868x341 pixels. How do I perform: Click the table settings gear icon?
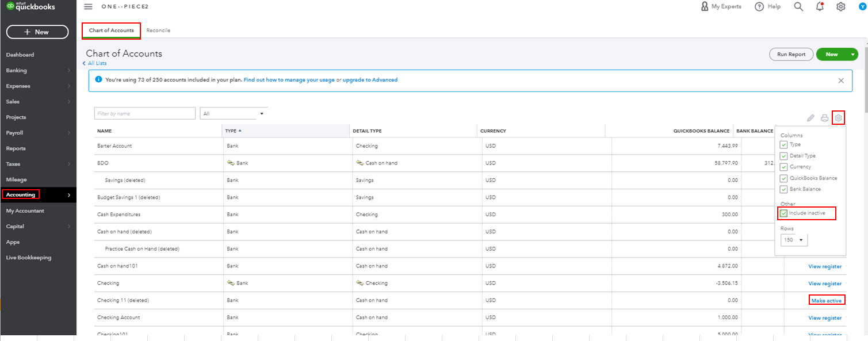pyautogui.click(x=839, y=118)
